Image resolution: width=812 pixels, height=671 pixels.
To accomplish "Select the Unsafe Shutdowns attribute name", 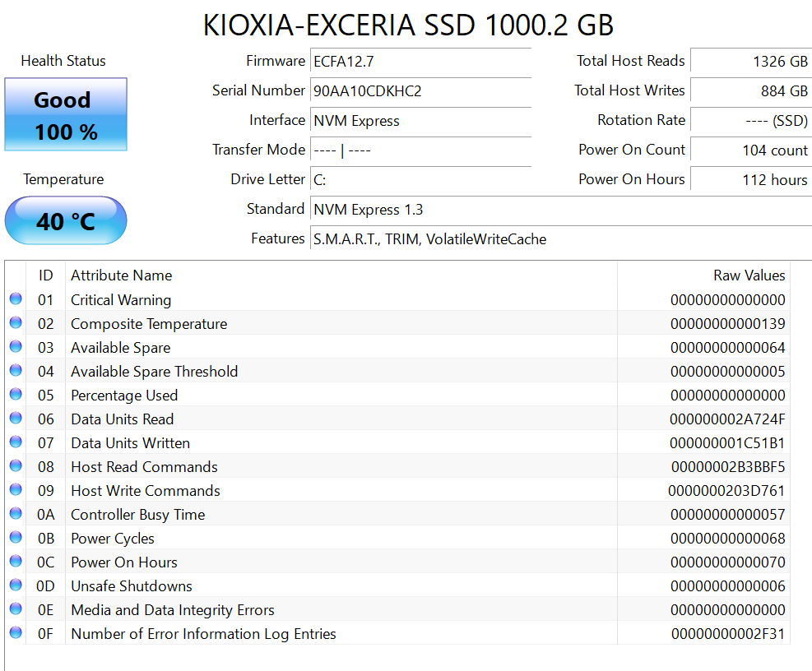I will pos(132,585).
